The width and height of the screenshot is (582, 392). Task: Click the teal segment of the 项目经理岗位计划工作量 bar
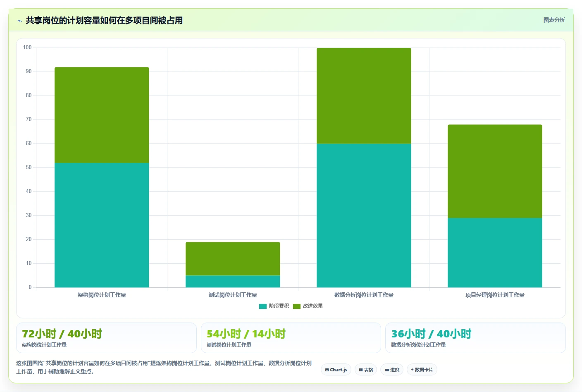495,253
